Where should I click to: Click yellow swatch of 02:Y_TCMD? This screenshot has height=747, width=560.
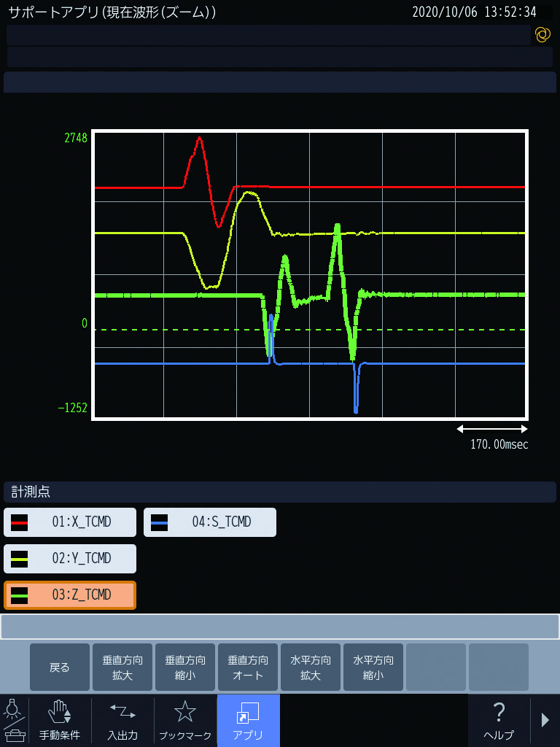20,559
